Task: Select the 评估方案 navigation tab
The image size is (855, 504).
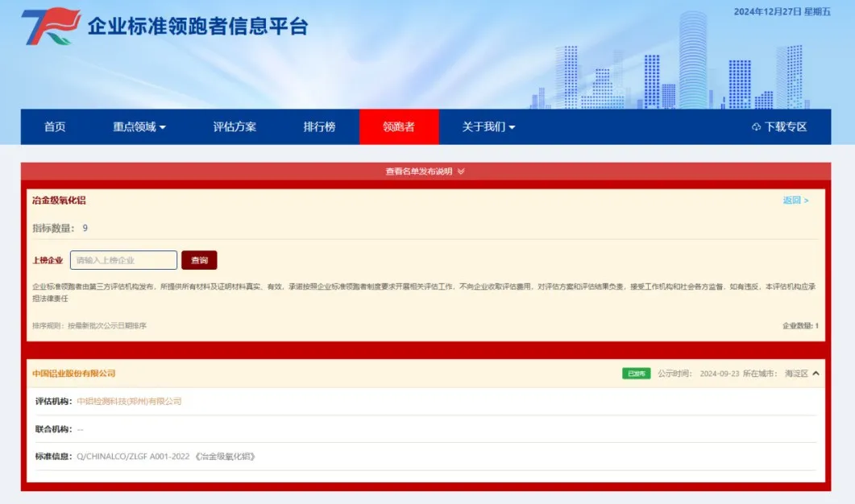Action: [x=233, y=127]
